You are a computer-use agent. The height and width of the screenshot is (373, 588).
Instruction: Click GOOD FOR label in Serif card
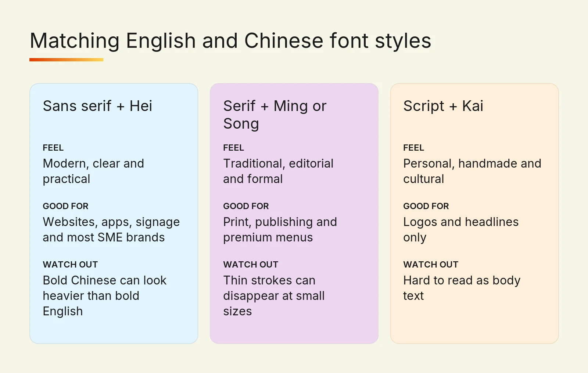point(246,206)
